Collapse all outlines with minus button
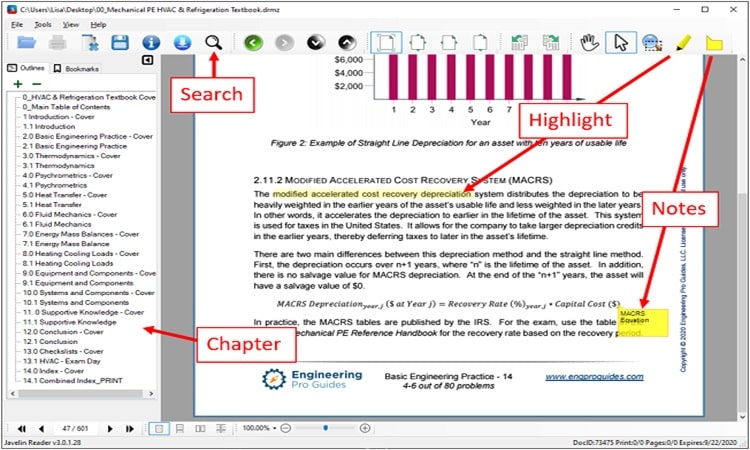 coord(38,84)
